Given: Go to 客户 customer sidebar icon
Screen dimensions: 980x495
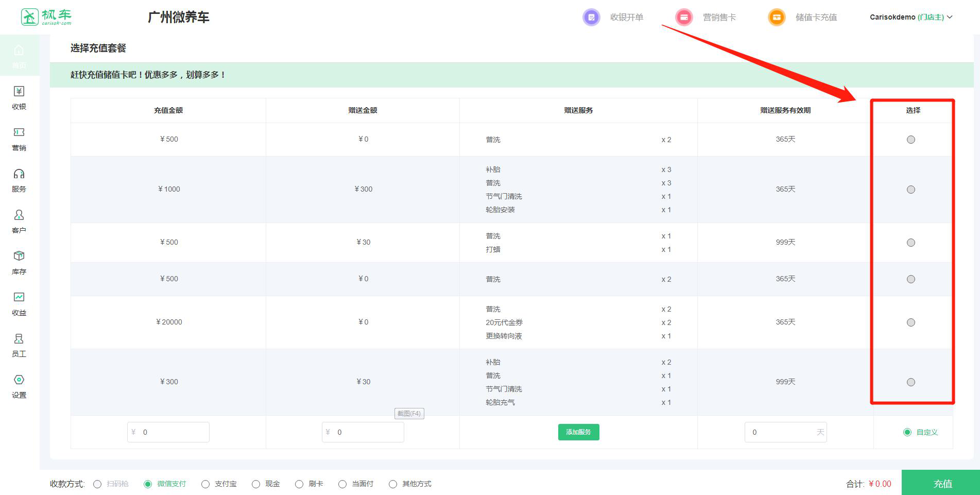Looking at the screenshot, I should coord(19,215).
